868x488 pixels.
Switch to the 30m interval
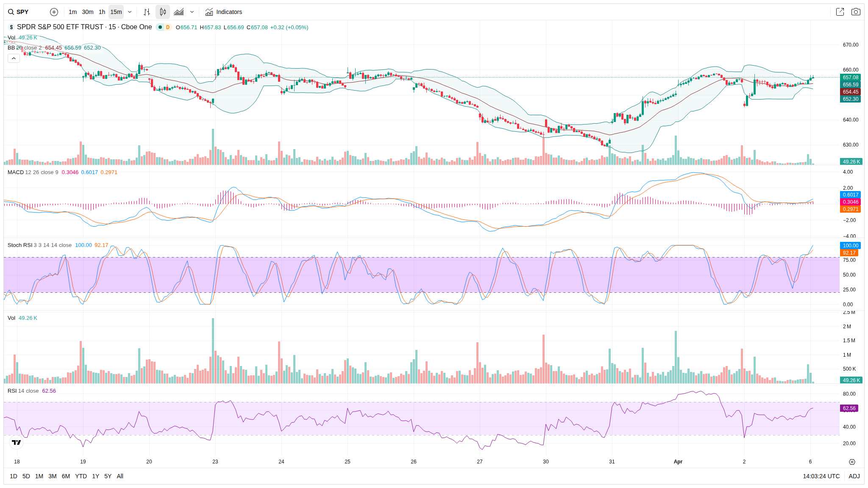(88, 12)
